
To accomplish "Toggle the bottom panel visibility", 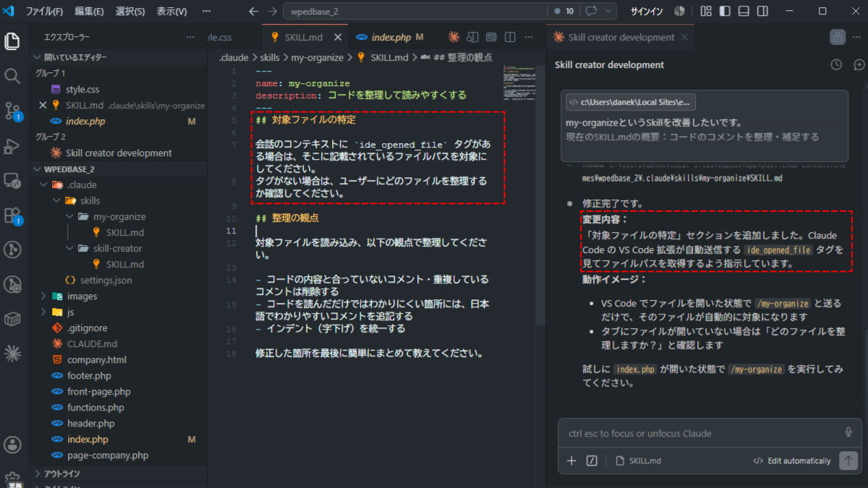I will pos(744,11).
